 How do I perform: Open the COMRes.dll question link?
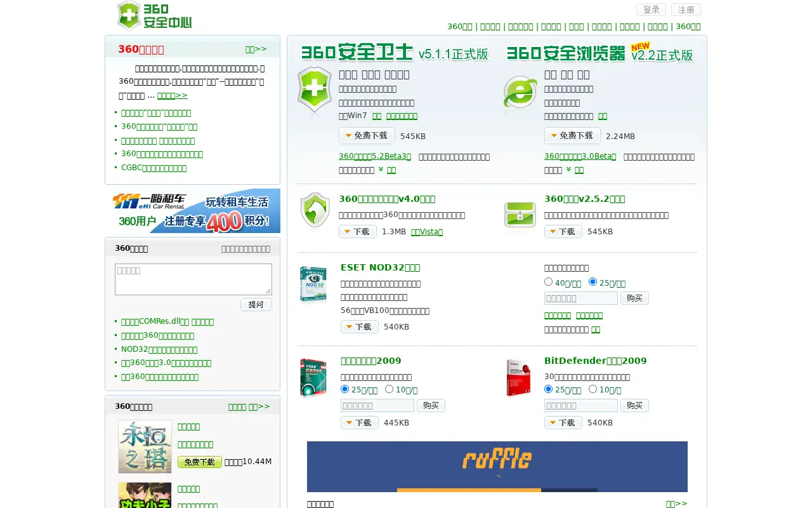click(167, 322)
